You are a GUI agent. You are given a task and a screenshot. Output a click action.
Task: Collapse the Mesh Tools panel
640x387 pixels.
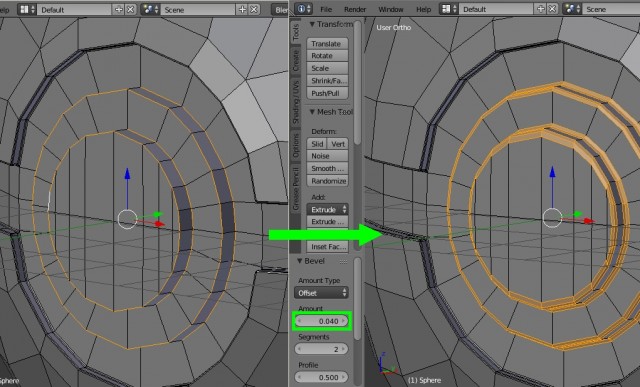pos(312,112)
